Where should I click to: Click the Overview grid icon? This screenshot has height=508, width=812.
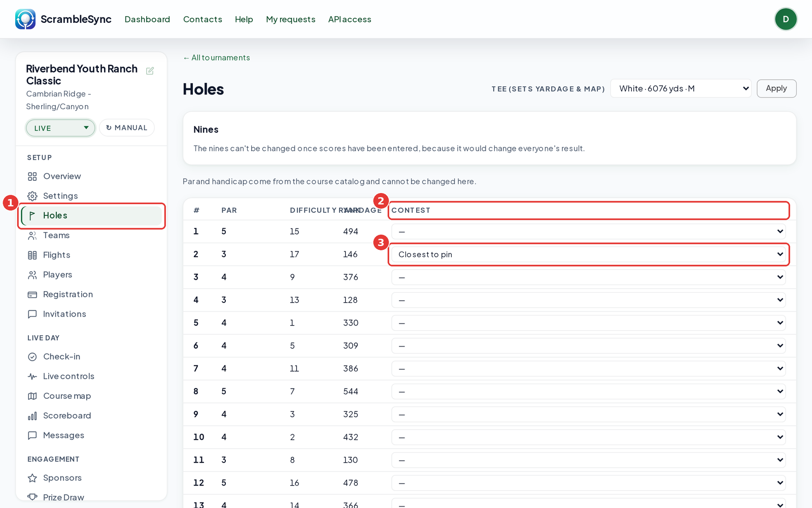pos(32,176)
